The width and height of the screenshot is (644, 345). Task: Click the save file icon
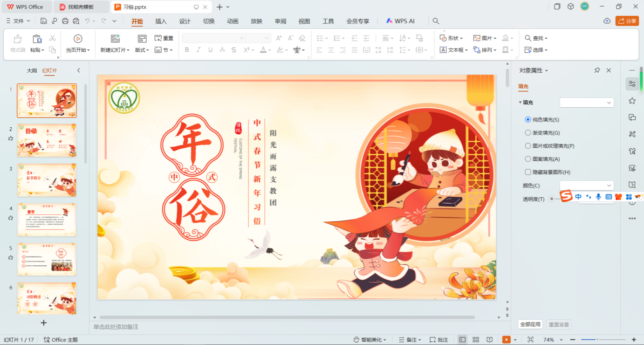pos(44,21)
